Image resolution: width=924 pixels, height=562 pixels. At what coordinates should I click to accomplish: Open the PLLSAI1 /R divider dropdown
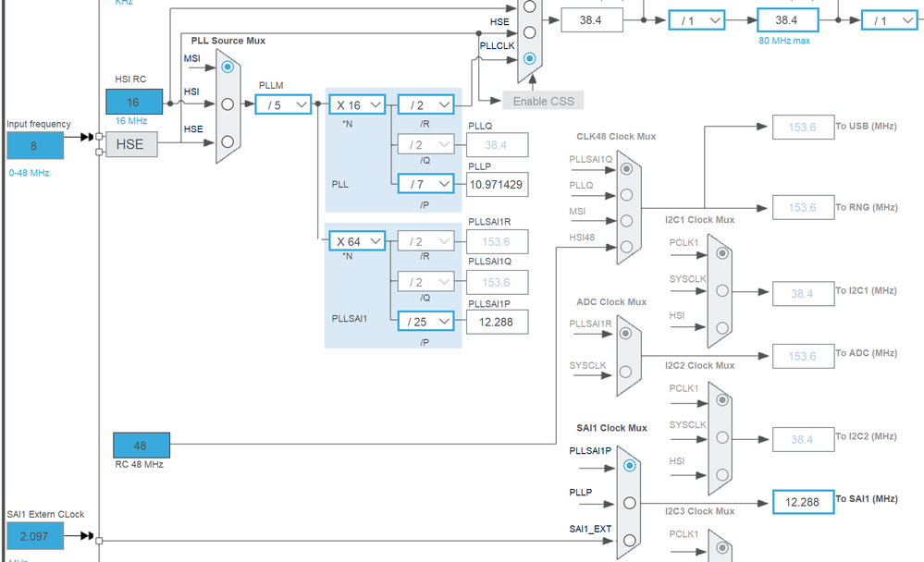pos(426,241)
